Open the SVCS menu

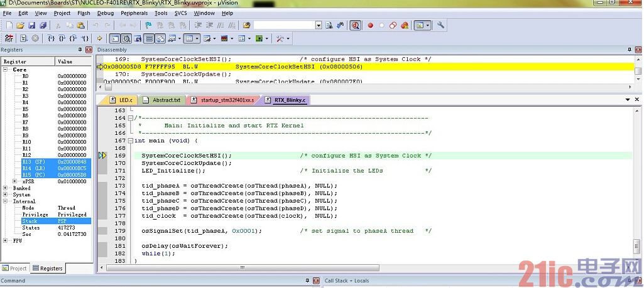181,13
